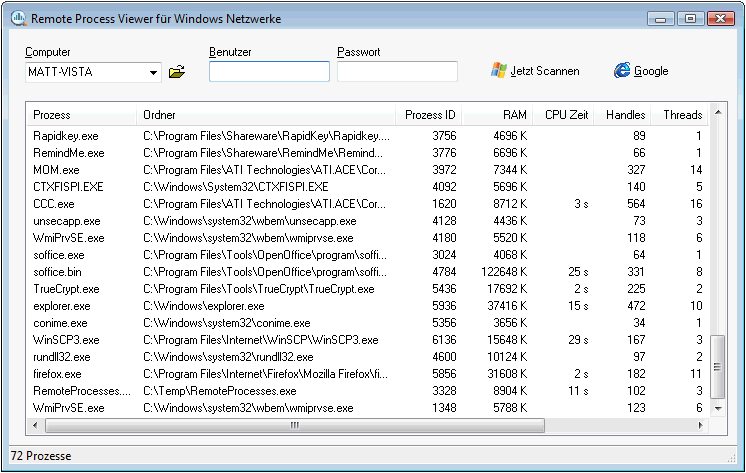Click the horizontal scrollbar thumb

point(295,425)
